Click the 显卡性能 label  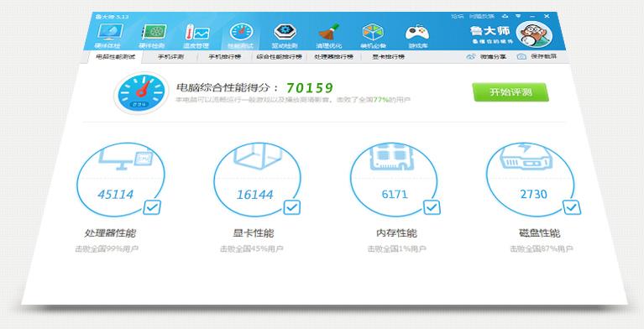(x=254, y=233)
